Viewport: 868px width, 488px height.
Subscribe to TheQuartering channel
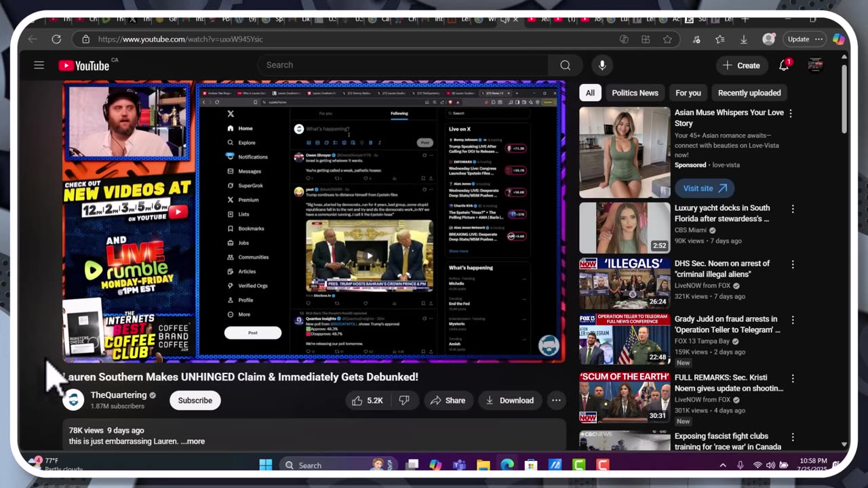click(195, 401)
